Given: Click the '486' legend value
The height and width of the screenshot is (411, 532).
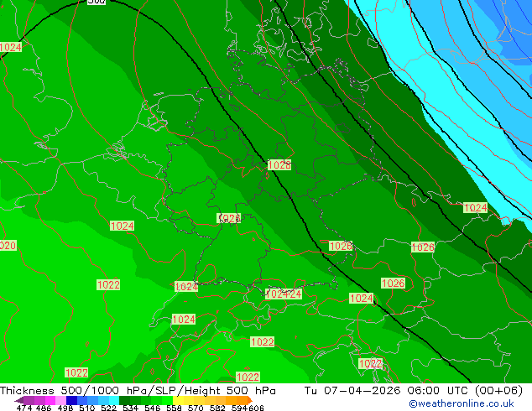Looking at the screenshot, I should click(x=44, y=408).
